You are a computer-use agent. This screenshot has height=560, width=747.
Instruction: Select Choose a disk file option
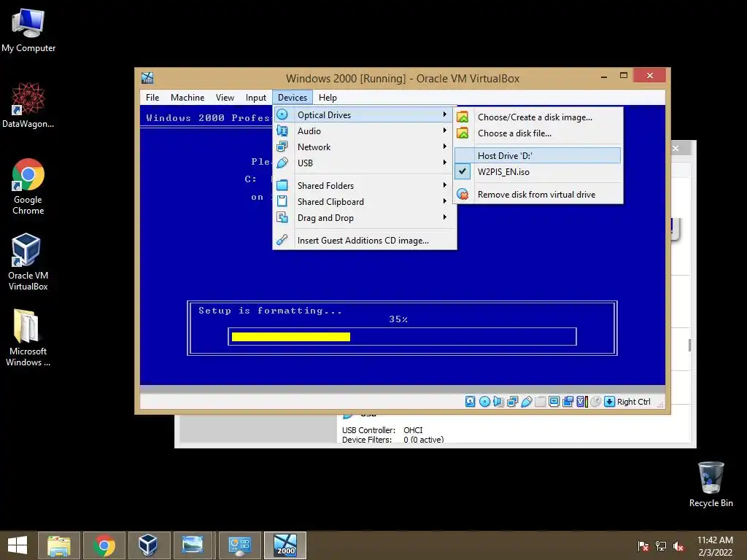[x=538, y=133]
